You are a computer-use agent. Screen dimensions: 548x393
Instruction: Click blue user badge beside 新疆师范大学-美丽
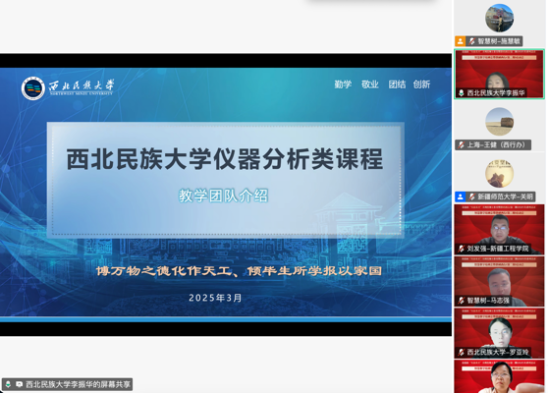[x=460, y=197]
